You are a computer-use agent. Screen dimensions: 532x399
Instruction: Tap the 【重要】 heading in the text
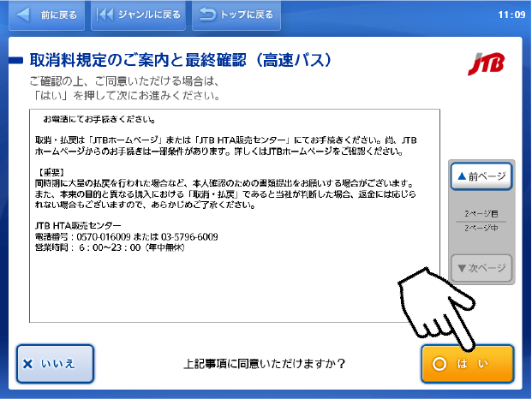click(x=51, y=173)
